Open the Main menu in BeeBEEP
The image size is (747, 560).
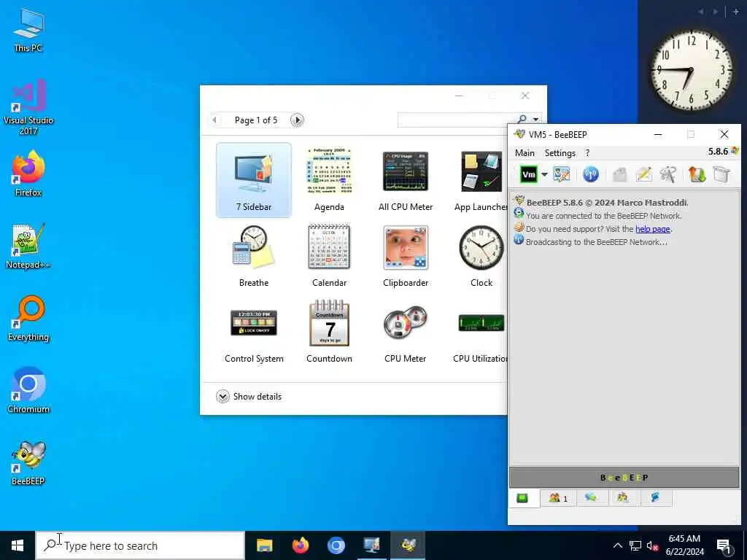coord(525,153)
